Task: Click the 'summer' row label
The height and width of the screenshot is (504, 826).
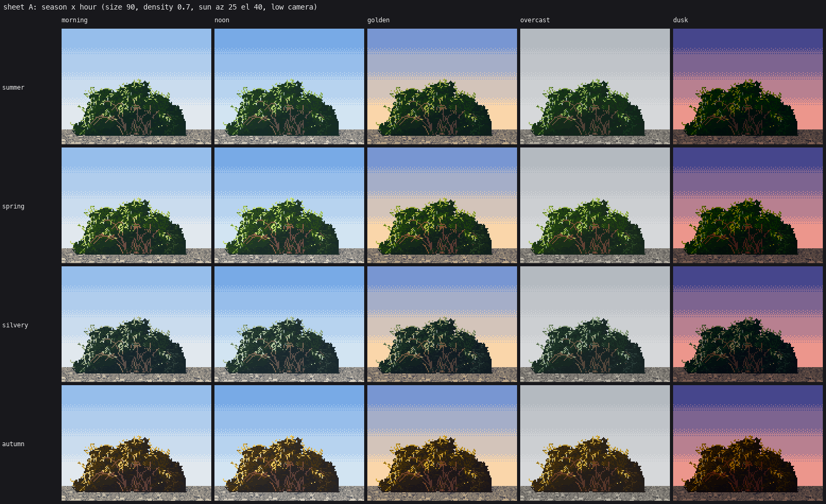Action: [x=13, y=88]
